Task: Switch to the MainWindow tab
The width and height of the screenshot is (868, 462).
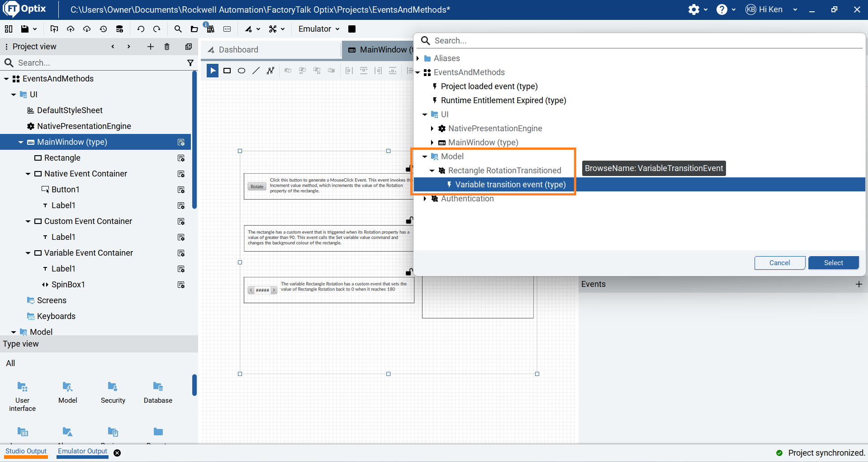Action: coord(378,50)
